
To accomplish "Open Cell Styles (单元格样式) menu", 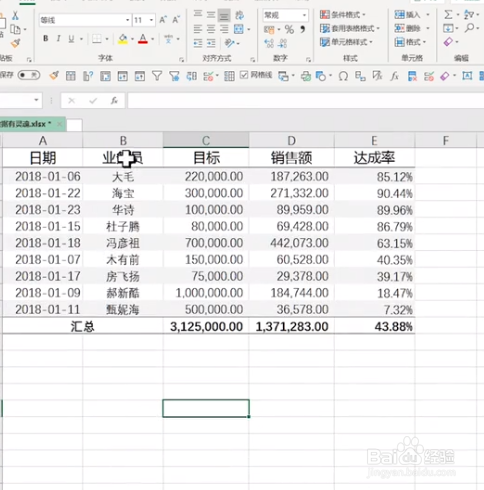I will point(346,42).
